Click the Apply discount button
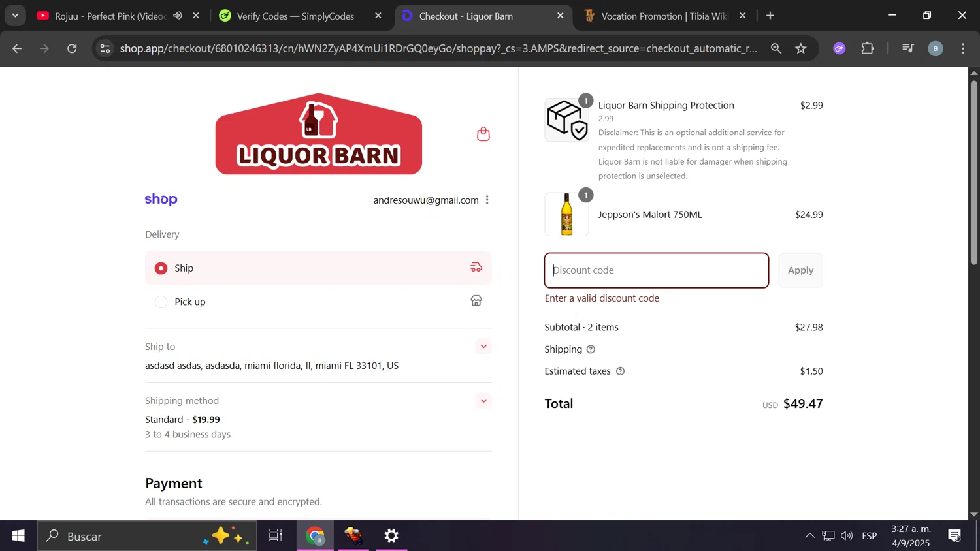 [800, 270]
